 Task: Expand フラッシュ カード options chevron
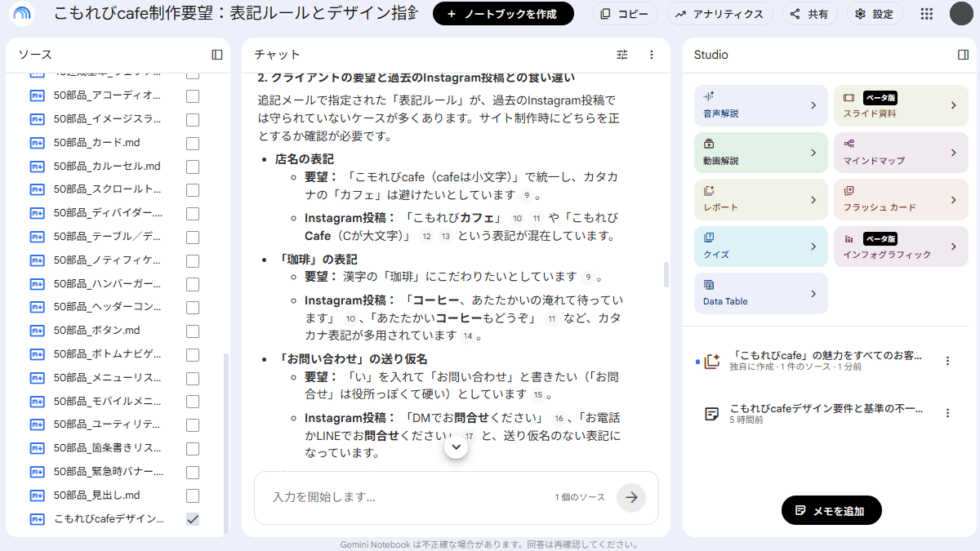pyautogui.click(x=954, y=200)
